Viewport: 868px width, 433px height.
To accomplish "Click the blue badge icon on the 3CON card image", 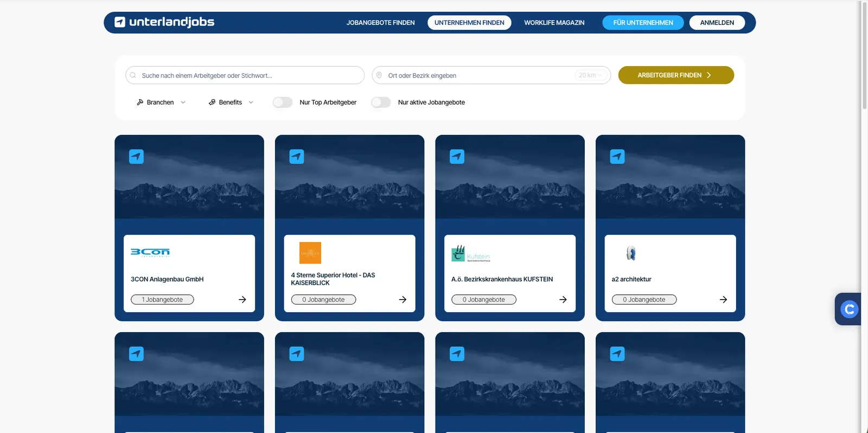I will [136, 157].
